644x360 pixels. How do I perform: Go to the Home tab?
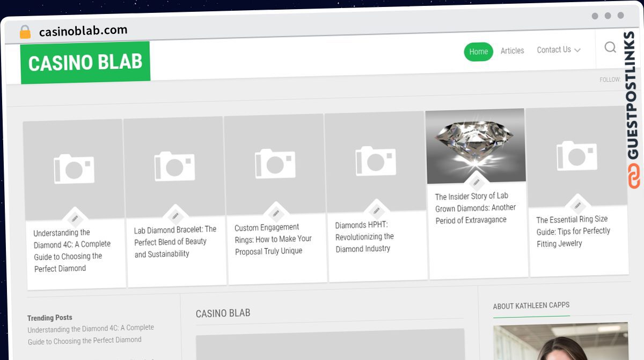coord(478,52)
